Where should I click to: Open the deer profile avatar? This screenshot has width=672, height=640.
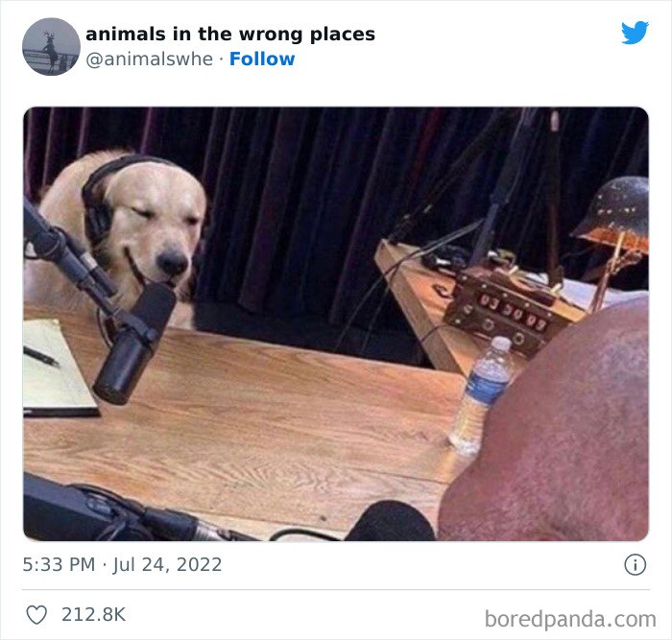51,46
